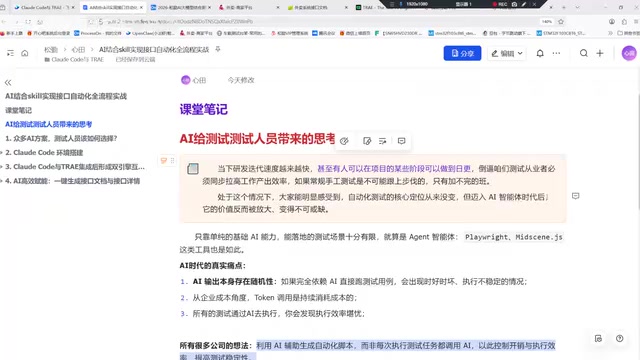Click the edit note icon in heading toolbar

pyautogui.click(x=367, y=141)
